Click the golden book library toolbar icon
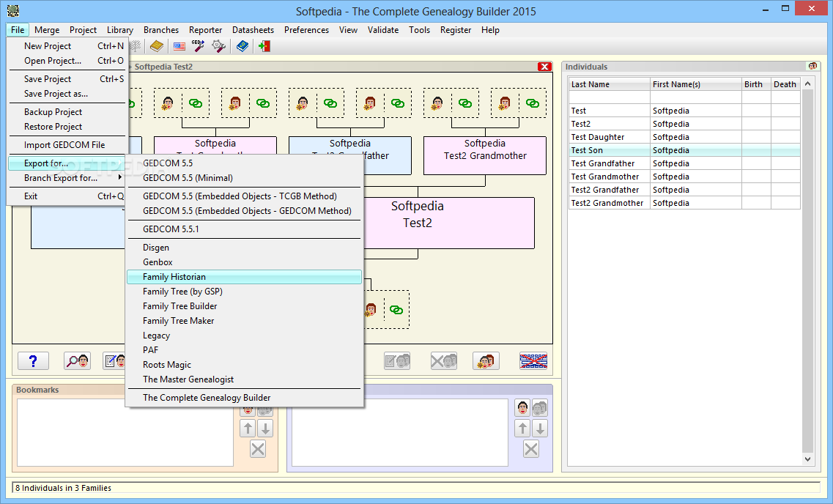Viewport: 833px width, 504px height. tap(156, 46)
